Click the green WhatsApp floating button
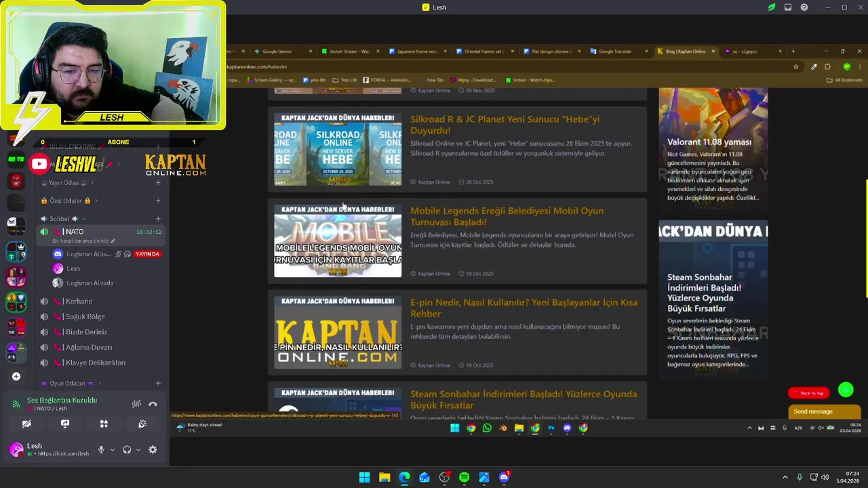This screenshot has height=488, width=868. pyautogui.click(x=846, y=390)
